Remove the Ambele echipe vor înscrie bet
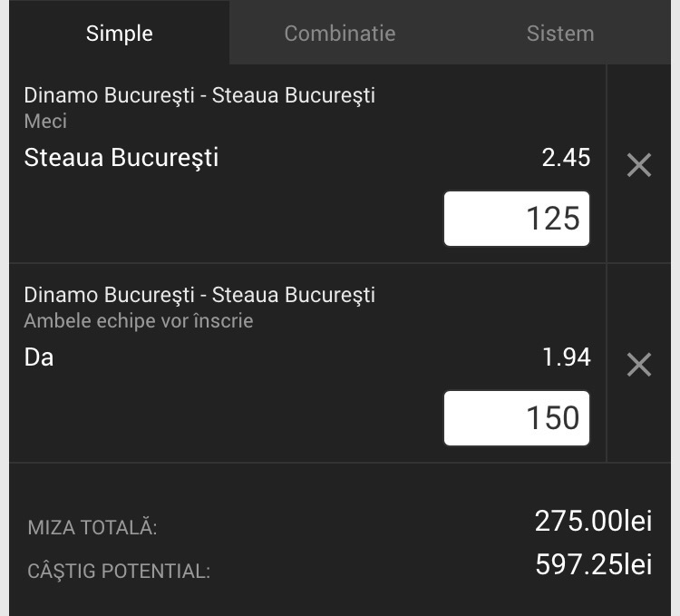Image resolution: width=680 pixels, height=616 pixels. coord(639,365)
